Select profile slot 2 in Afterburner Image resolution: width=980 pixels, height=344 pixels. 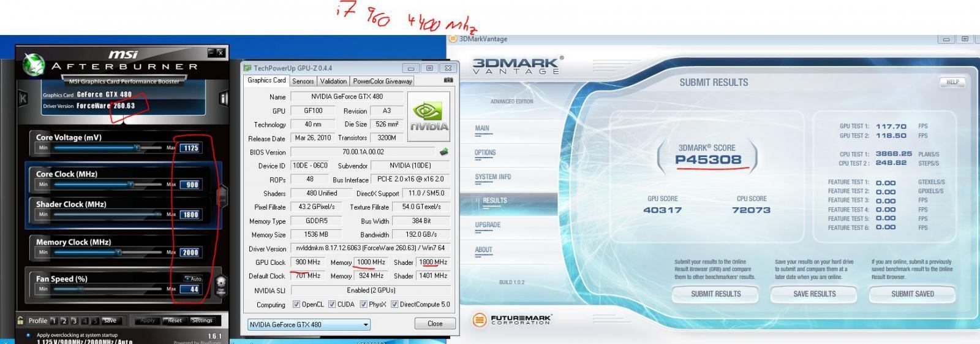64,320
